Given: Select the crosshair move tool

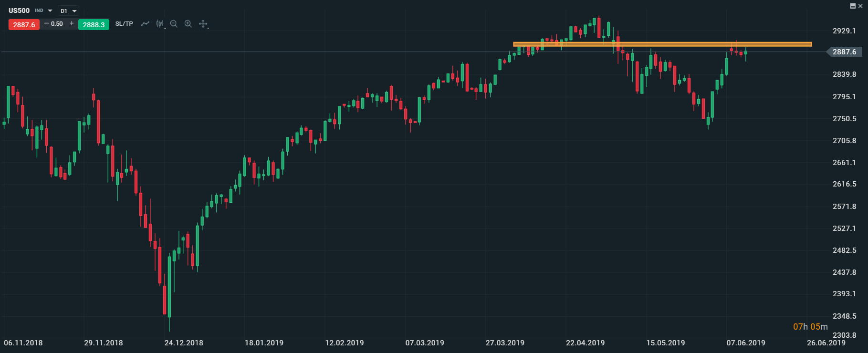Looking at the screenshot, I should (x=203, y=24).
